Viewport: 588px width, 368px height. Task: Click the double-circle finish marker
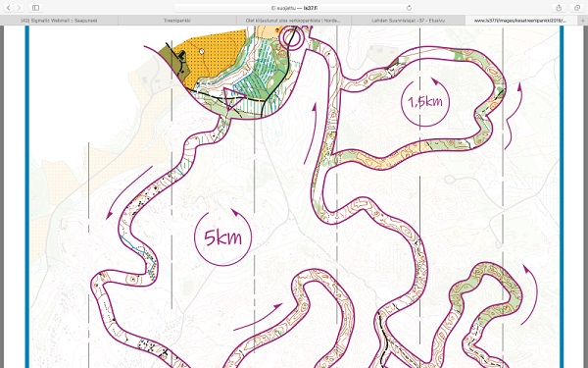[291, 37]
